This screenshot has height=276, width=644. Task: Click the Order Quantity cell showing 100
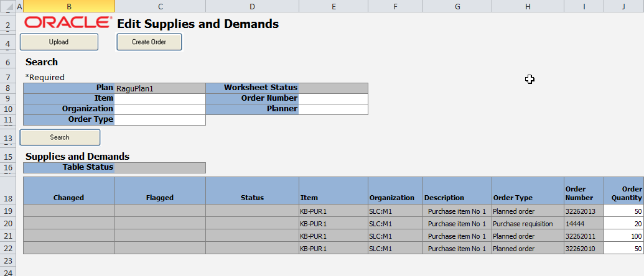(x=623, y=237)
